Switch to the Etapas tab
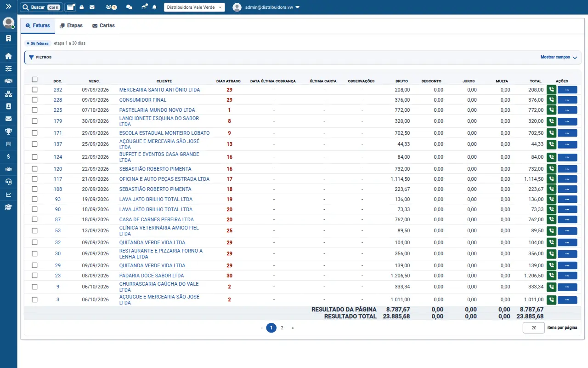588x368 pixels. tap(71, 26)
